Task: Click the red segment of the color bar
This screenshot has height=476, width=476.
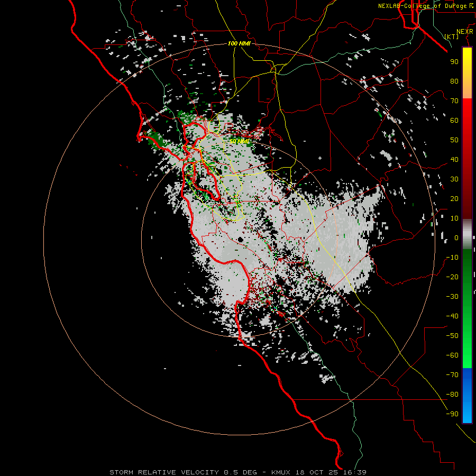Action: pos(467,159)
